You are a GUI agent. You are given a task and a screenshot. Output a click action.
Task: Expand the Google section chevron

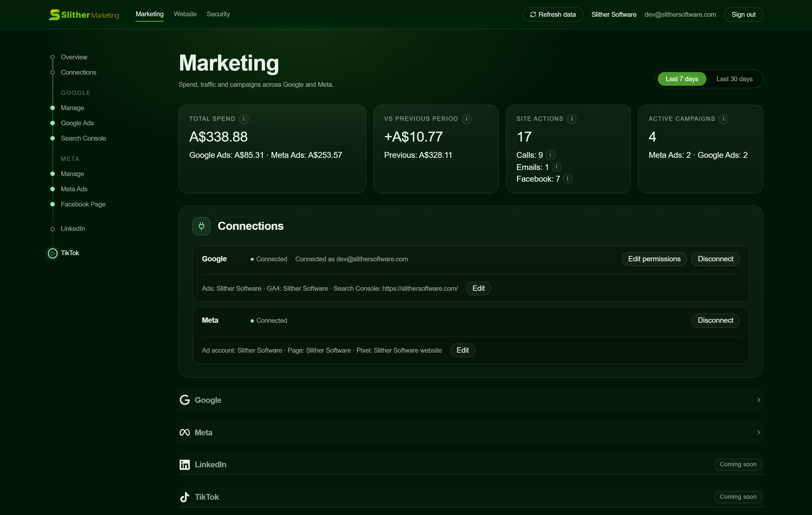pyautogui.click(x=758, y=400)
